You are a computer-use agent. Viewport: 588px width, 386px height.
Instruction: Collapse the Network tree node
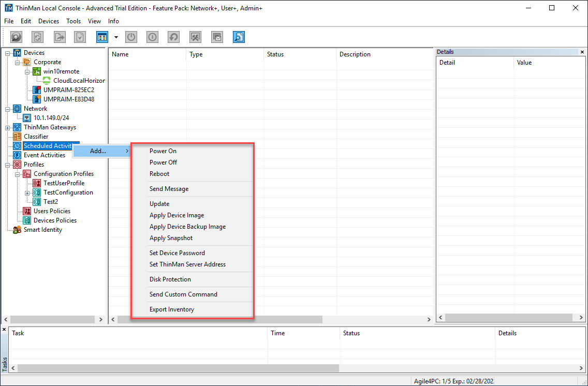(7, 109)
